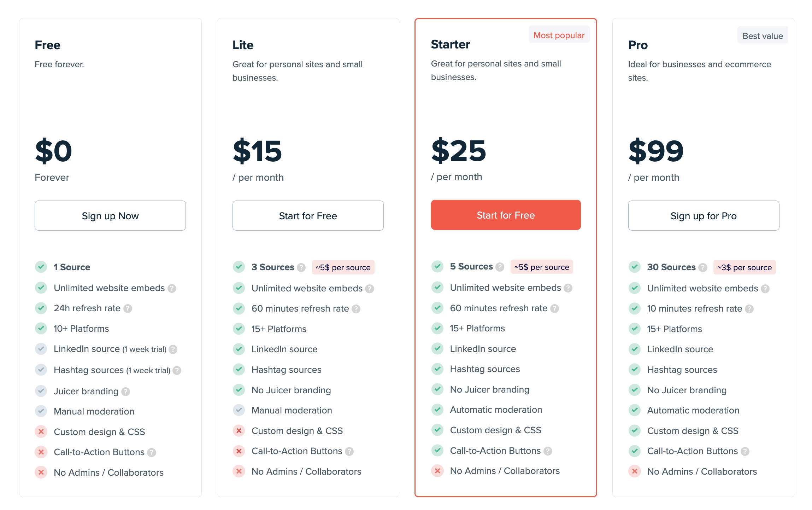This screenshot has width=812, height=510.
Task: Click the red X beside Lite plan's Custom design & CSS
Action: (239, 430)
